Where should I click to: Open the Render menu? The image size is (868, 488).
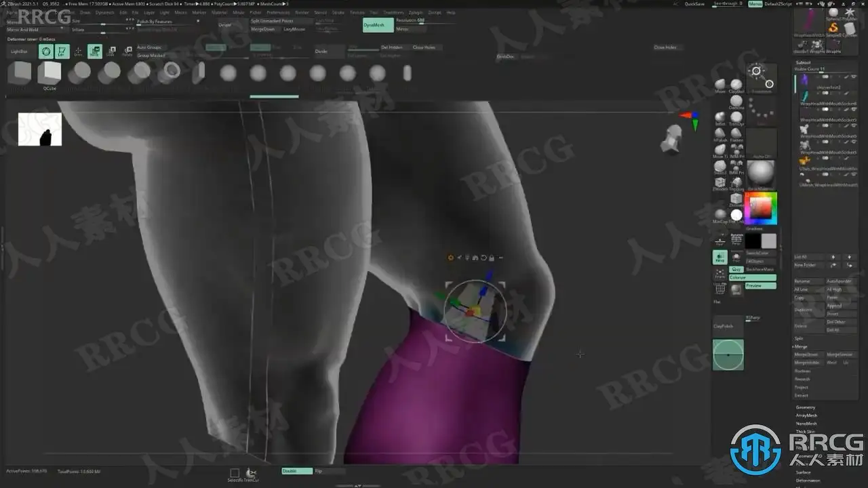point(302,12)
